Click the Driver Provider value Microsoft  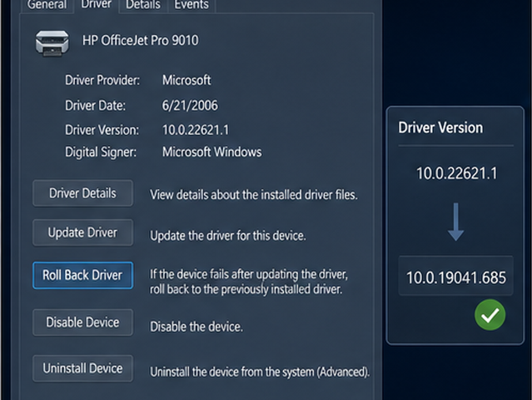pyautogui.click(x=186, y=80)
